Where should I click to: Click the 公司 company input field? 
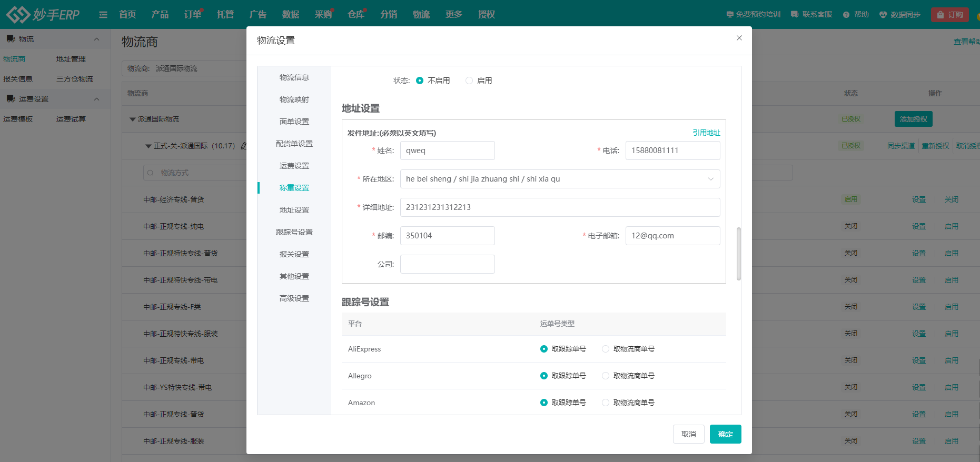pyautogui.click(x=447, y=264)
